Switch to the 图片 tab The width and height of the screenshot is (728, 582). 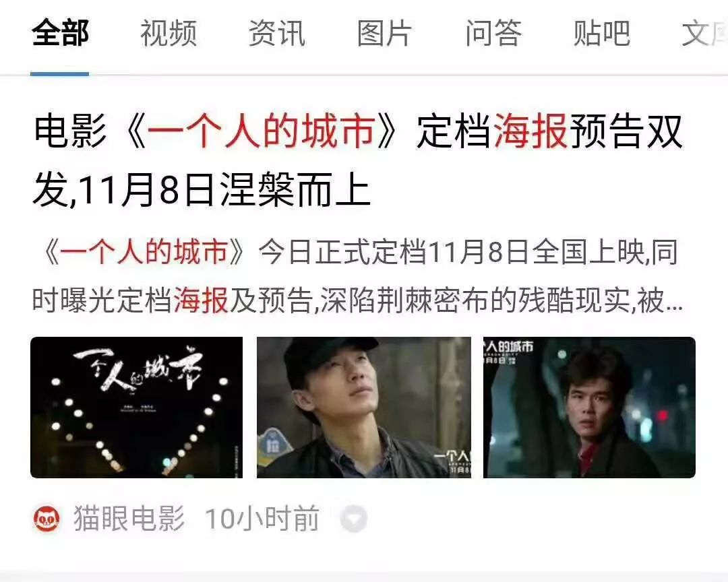click(x=384, y=34)
